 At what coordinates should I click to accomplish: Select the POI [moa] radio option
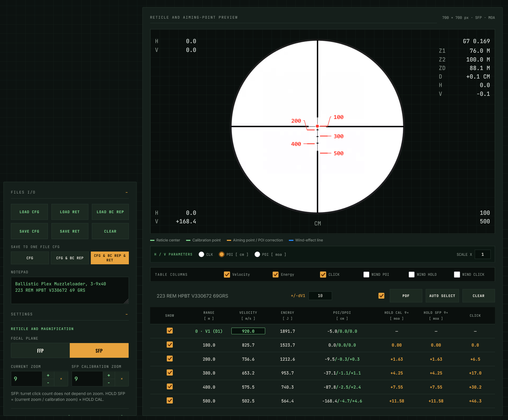click(257, 254)
